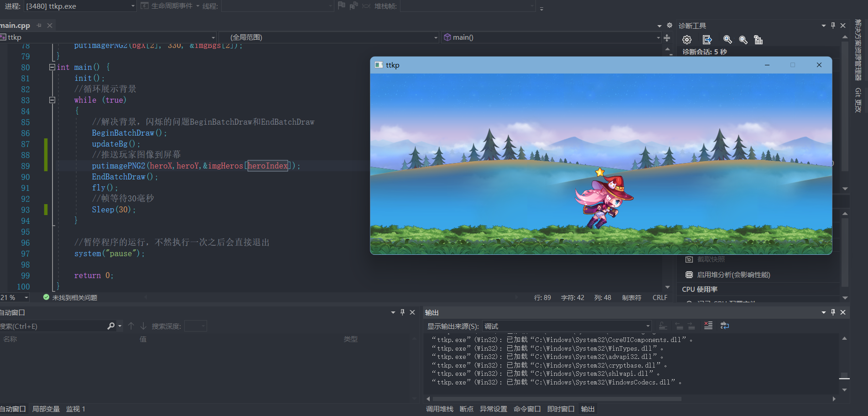Switch to the 即时窗口 tab

click(561, 409)
